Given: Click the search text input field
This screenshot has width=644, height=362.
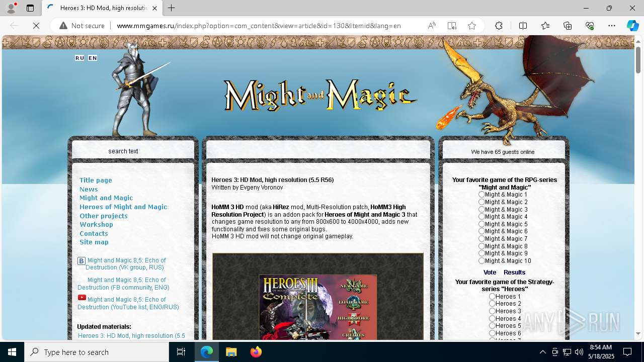Looking at the screenshot, I should pyautogui.click(x=133, y=151).
